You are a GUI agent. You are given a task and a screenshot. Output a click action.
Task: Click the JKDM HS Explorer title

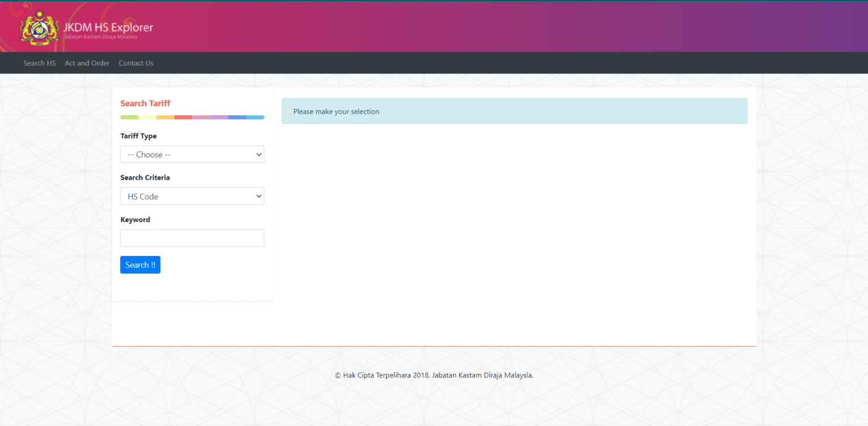[x=108, y=27]
